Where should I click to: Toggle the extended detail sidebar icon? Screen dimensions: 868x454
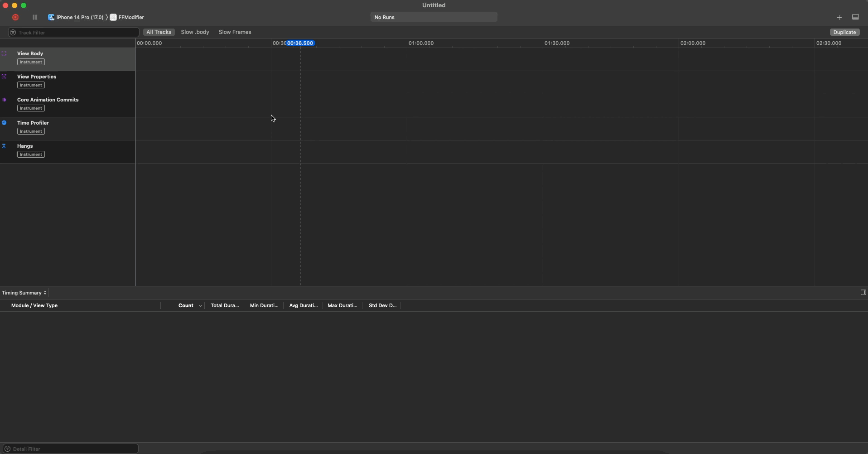click(x=863, y=293)
